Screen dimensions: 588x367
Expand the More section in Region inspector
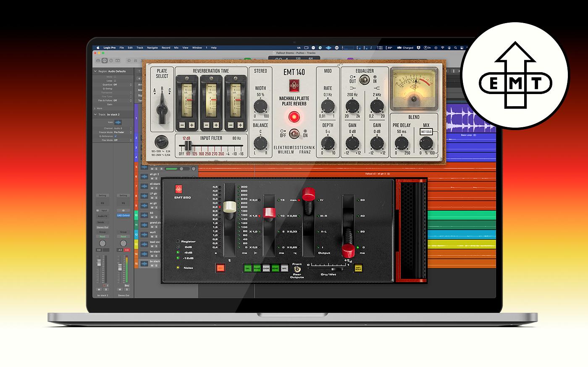[95, 108]
